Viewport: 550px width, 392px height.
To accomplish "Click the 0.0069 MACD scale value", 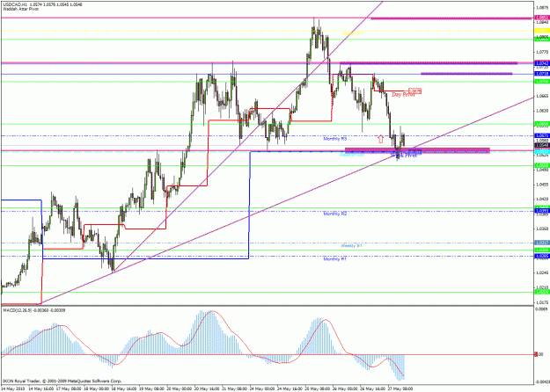I will point(541,309).
